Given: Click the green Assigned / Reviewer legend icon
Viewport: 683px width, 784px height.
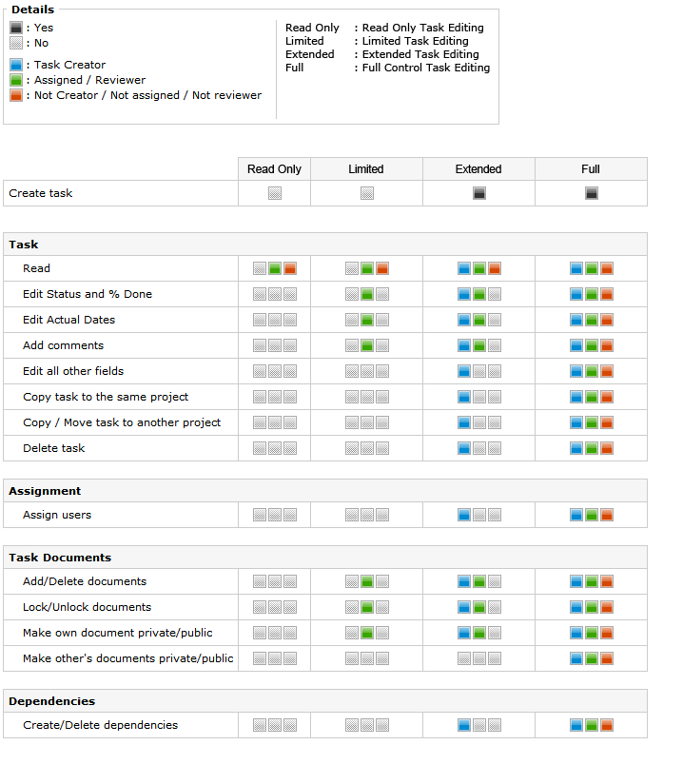Looking at the screenshot, I should pyautogui.click(x=15, y=80).
